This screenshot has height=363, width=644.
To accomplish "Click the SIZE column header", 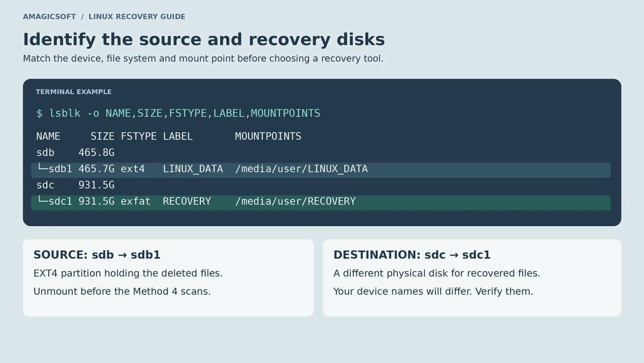I will [x=103, y=137].
